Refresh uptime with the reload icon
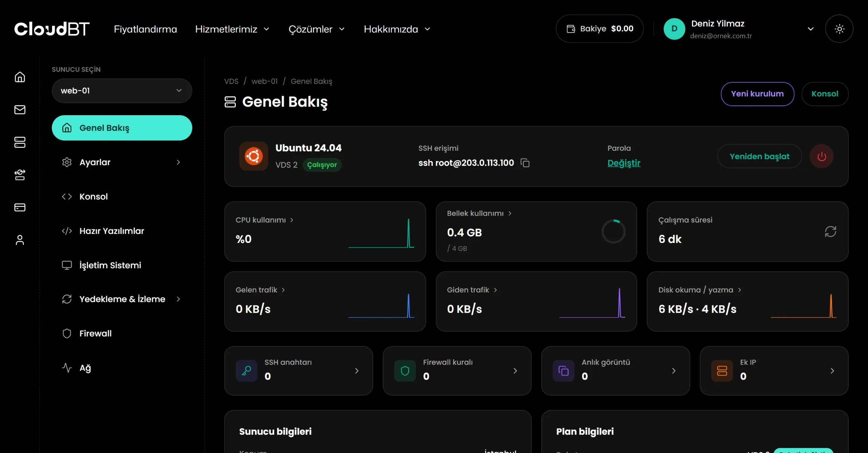The image size is (868, 453). 830,232
